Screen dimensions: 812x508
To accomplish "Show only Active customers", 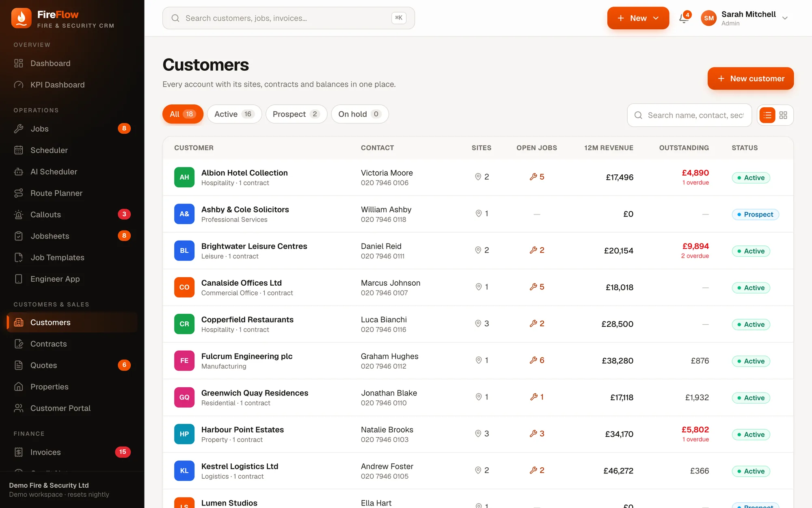I will coord(234,114).
